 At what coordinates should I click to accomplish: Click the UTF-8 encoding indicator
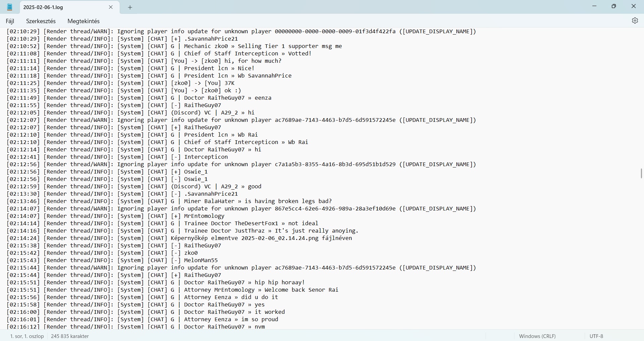coord(596,336)
